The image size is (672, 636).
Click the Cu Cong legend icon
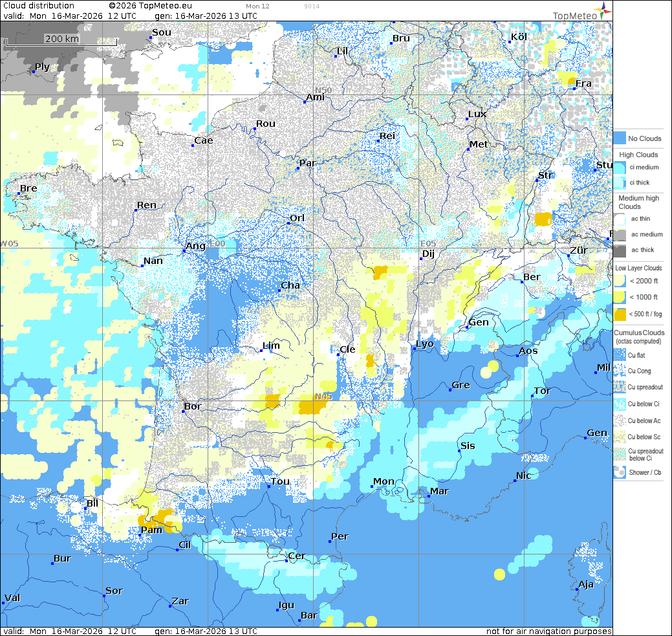point(619,371)
